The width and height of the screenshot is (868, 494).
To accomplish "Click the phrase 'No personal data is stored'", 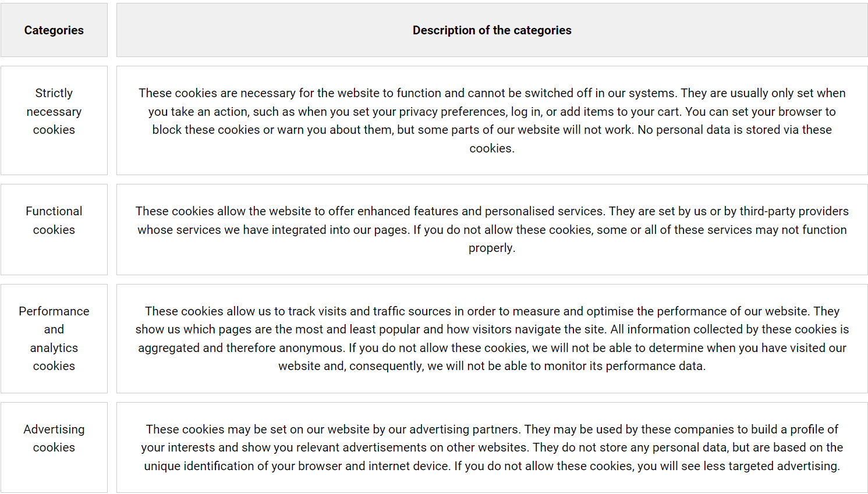I will coord(708,130).
